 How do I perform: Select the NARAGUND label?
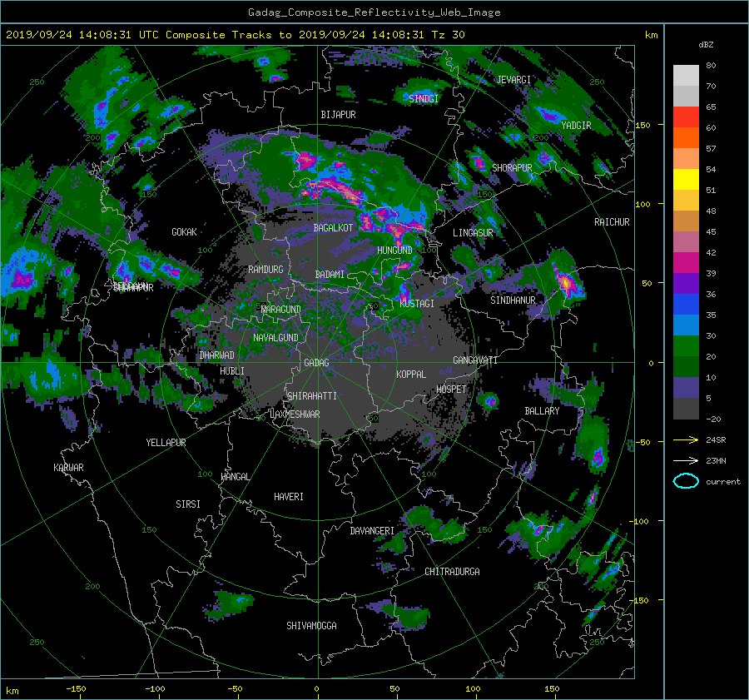tap(281, 310)
